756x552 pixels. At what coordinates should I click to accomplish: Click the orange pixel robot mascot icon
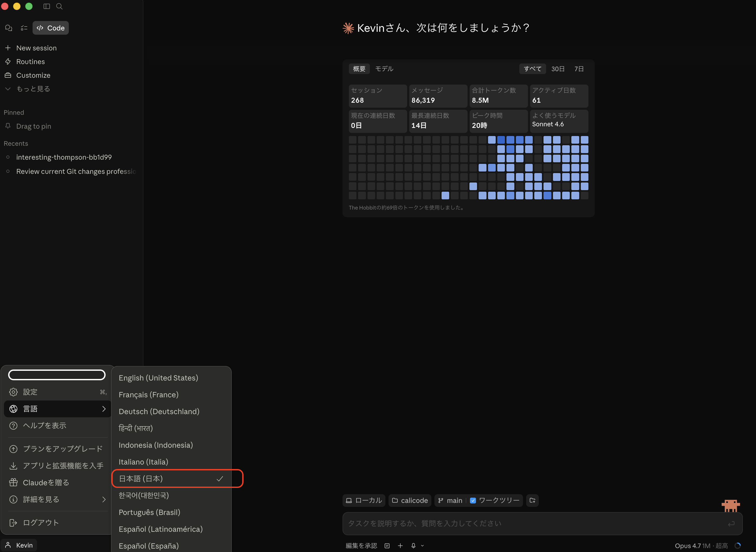731,506
